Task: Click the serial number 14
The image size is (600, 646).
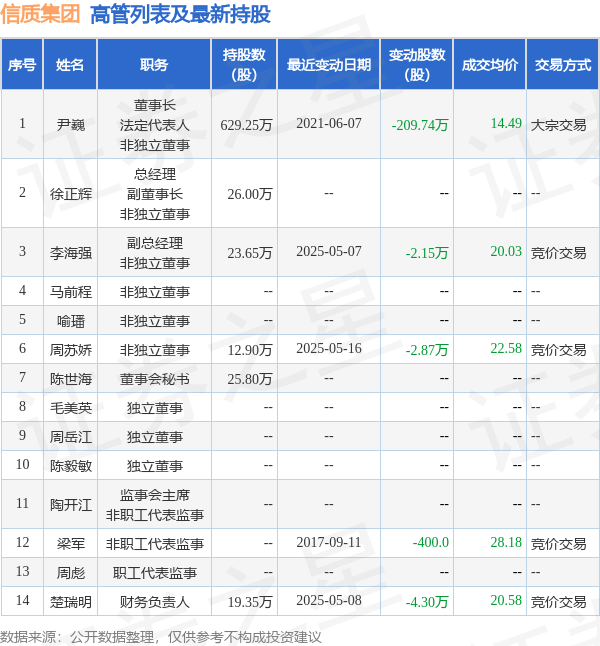Action: [x=22, y=600]
